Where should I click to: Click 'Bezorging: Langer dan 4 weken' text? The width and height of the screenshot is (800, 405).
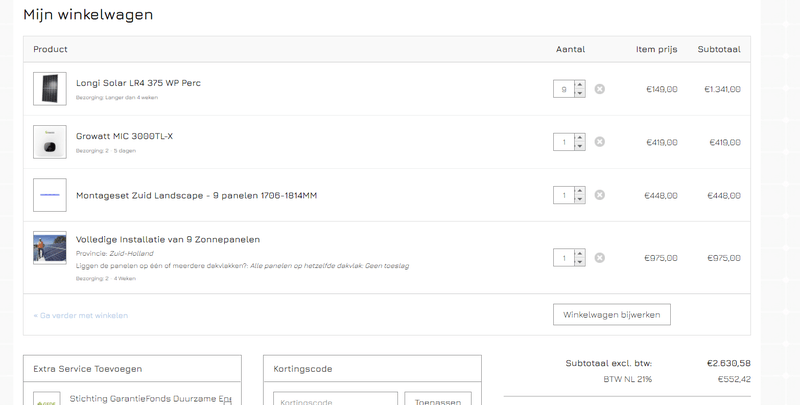pyautogui.click(x=117, y=97)
